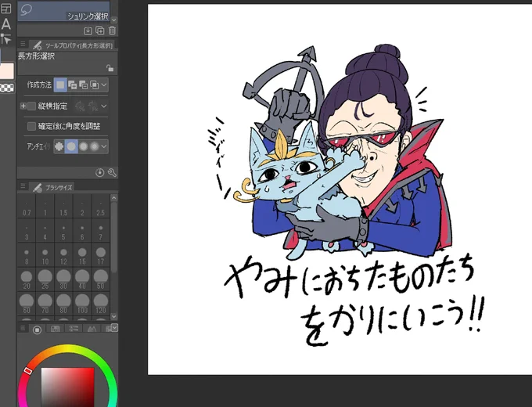Viewport: 532px width, 407px height.
Task: Select the frame border tool in the toolbar
Action: point(5,9)
